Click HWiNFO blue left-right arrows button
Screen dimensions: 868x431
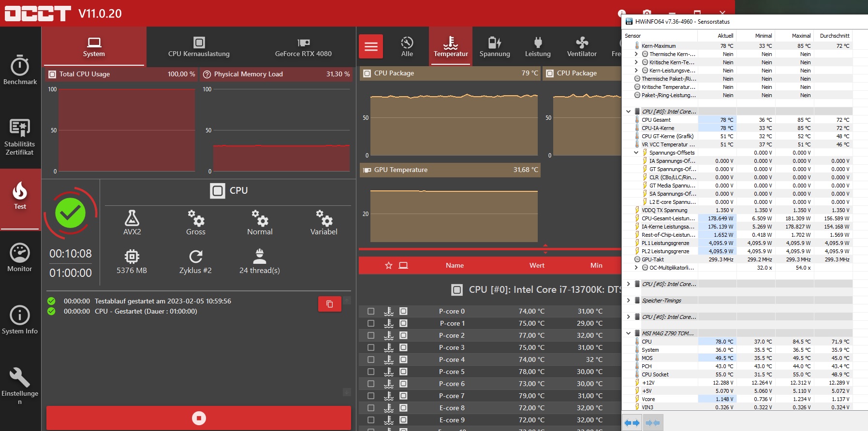coord(632,423)
